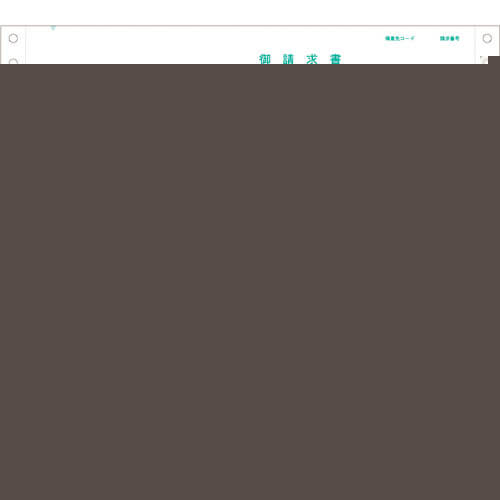Click the top-right punch hole circle
Image resolution: width=500 pixels, height=500 pixels.
pos(487,38)
